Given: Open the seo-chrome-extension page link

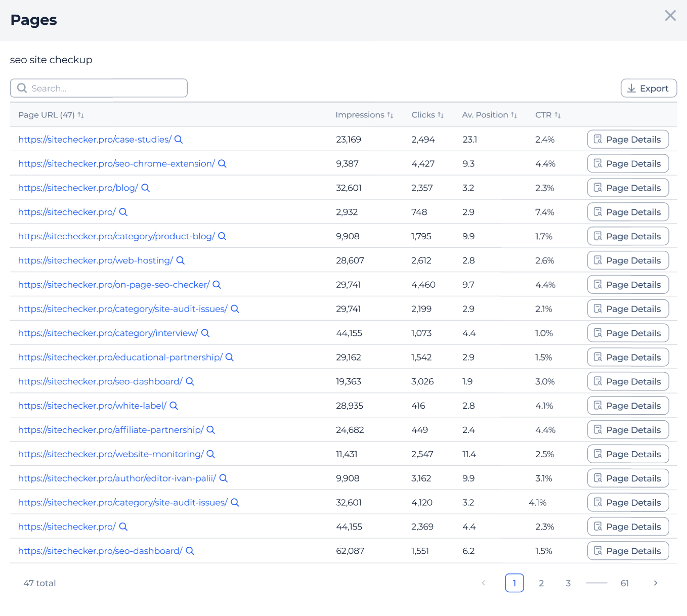Looking at the screenshot, I should coord(116,164).
